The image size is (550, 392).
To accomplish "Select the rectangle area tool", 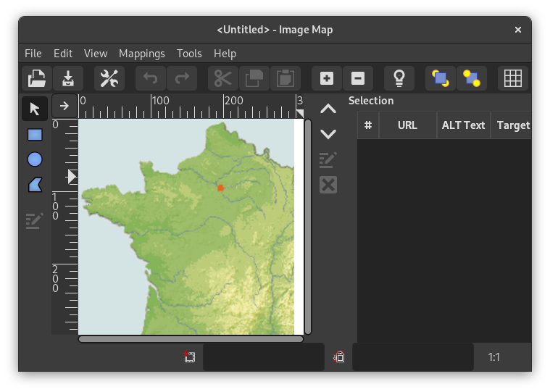I will tap(35, 135).
